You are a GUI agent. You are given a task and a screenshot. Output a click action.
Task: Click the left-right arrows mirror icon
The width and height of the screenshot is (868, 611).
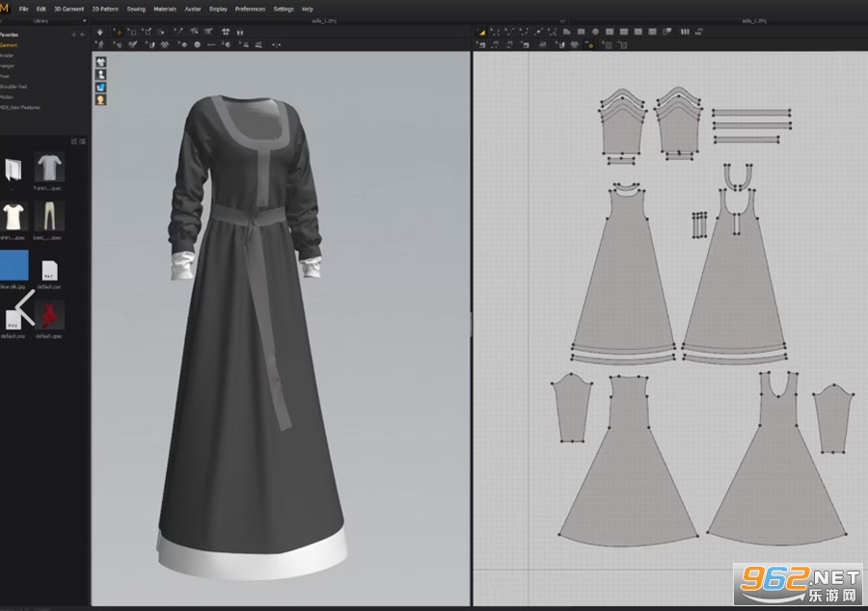(276, 44)
